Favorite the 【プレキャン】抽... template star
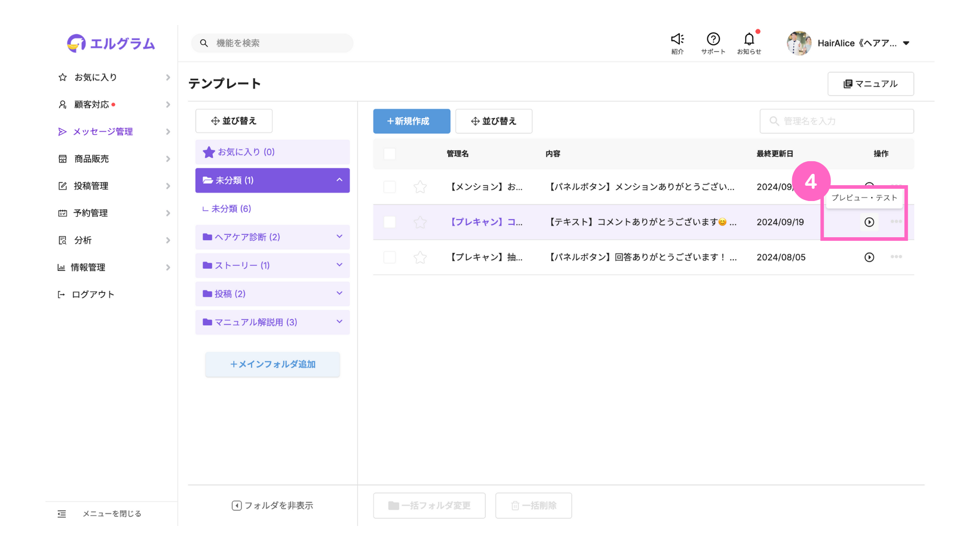 coord(420,257)
